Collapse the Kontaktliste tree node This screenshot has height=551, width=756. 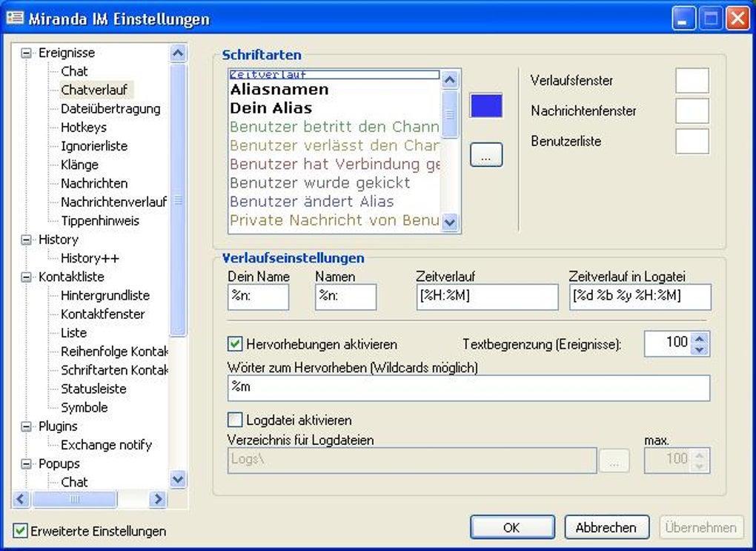tap(27, 277)
